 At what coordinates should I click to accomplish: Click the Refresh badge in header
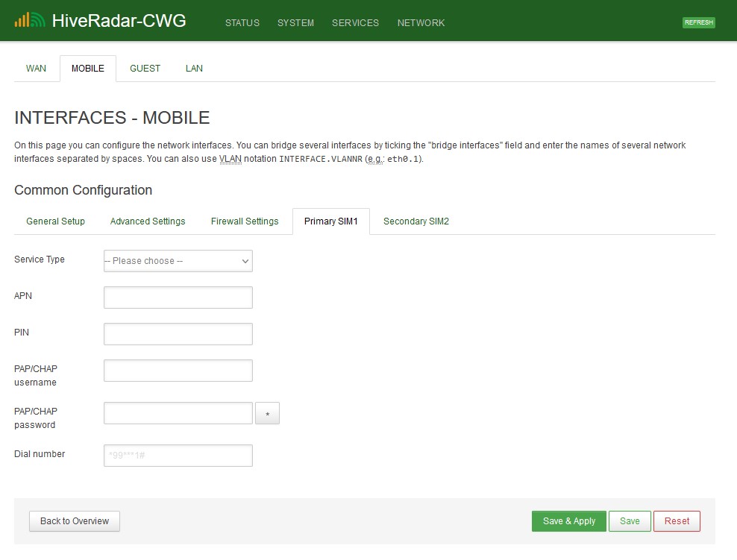[698, 22]
